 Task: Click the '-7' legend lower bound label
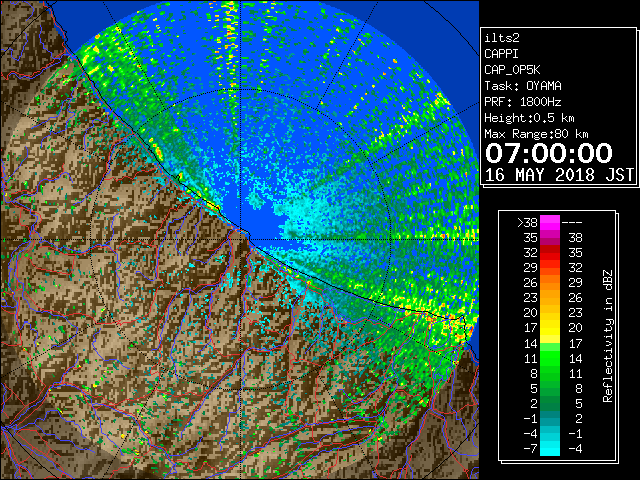coord(530,449)
